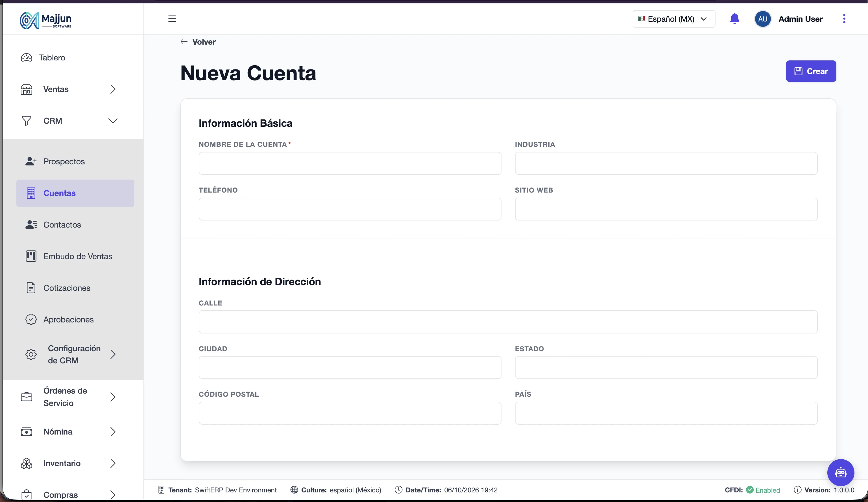Open notifications bell icon
This screenshot has height=502, width=868.
coord(734,19)
